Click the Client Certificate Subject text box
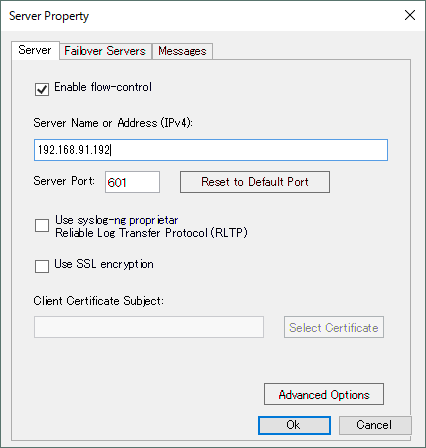This screenshot has height=448, width=426. tap(149, 327)
